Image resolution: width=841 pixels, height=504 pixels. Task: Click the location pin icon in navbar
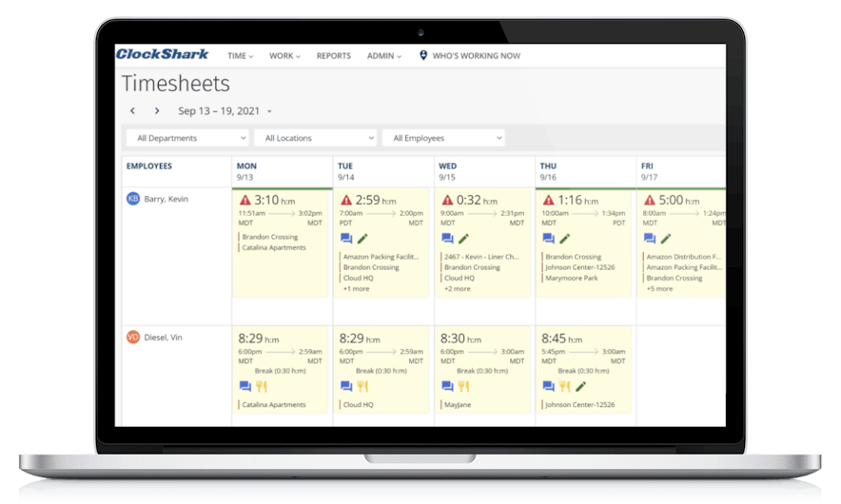pyautogui.click(x=423, y=55)
